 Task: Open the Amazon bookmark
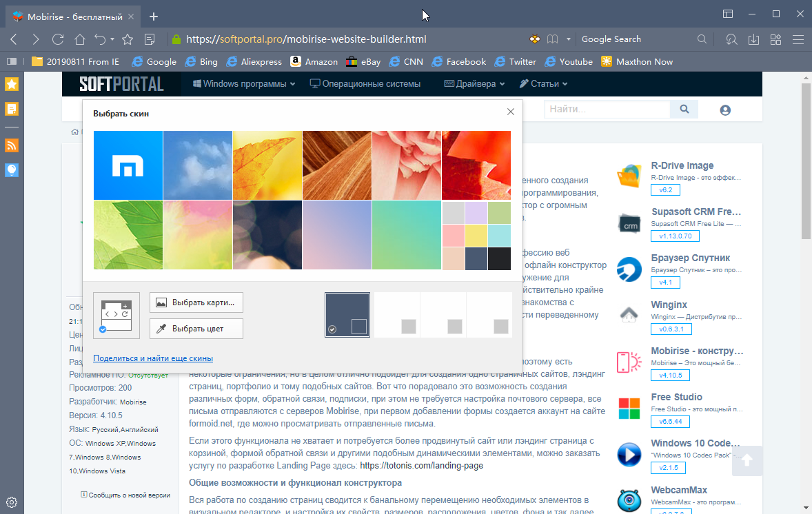coord(314,61)
